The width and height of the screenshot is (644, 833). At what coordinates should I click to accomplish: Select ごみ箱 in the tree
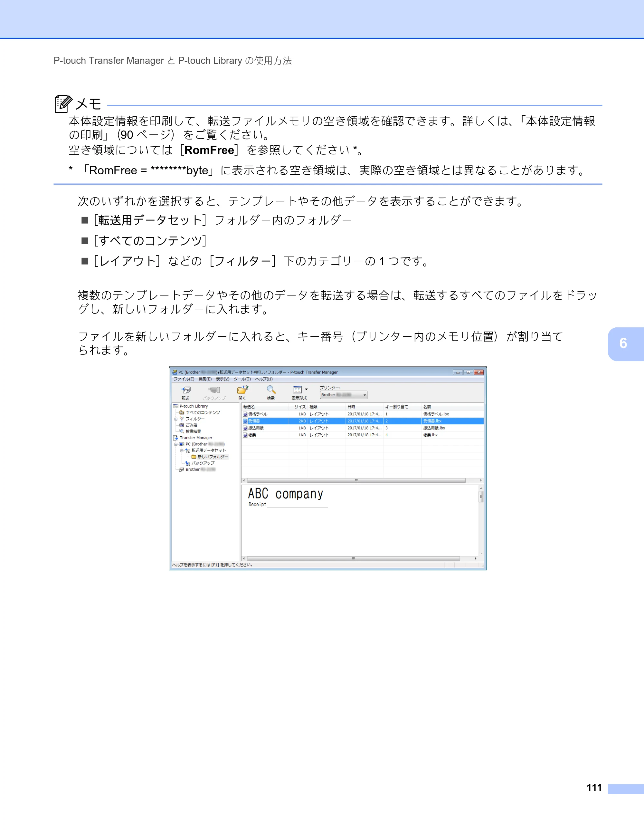click(191, 425)
